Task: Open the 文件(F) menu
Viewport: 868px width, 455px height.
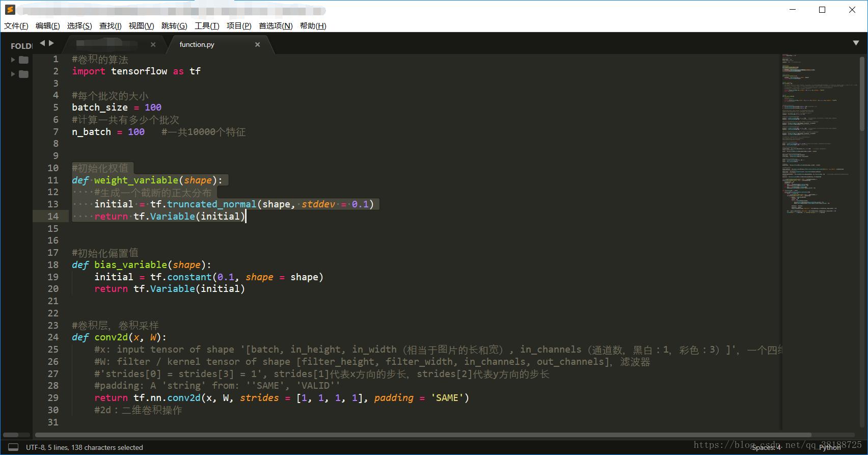Action: pyautogui.click(x=16, y=26)
